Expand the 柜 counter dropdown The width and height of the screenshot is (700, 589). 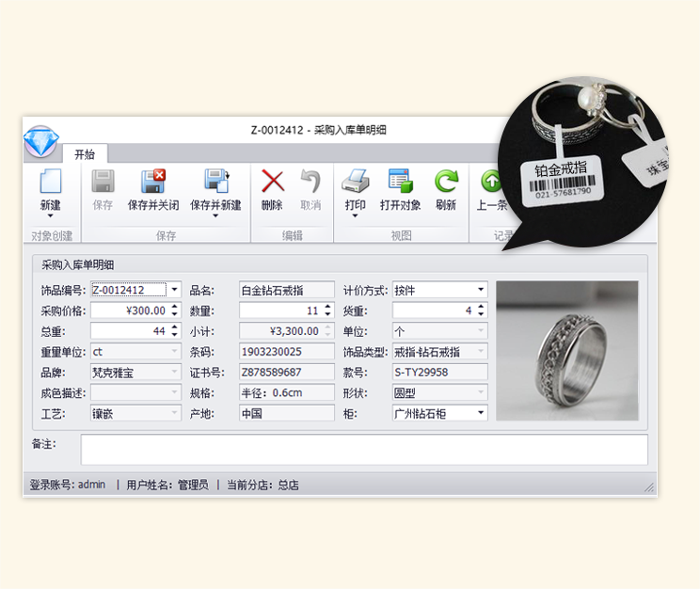[481, 412]
